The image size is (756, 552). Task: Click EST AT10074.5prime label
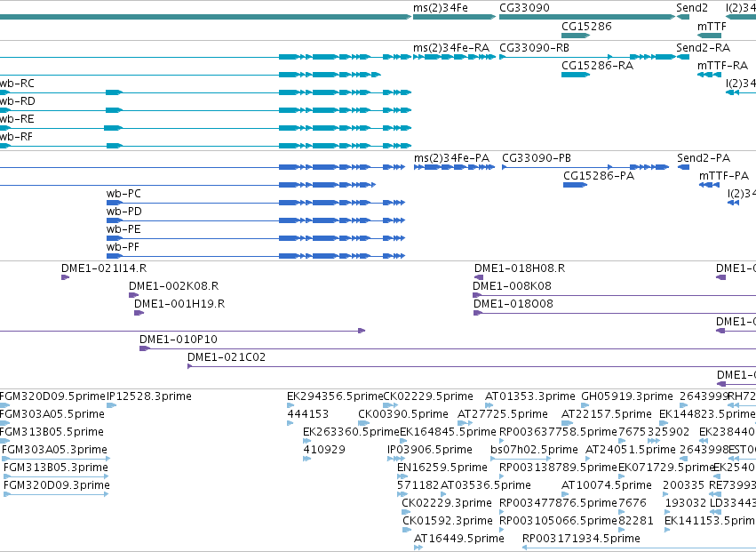pyautogui.click(x=607, y=486)
